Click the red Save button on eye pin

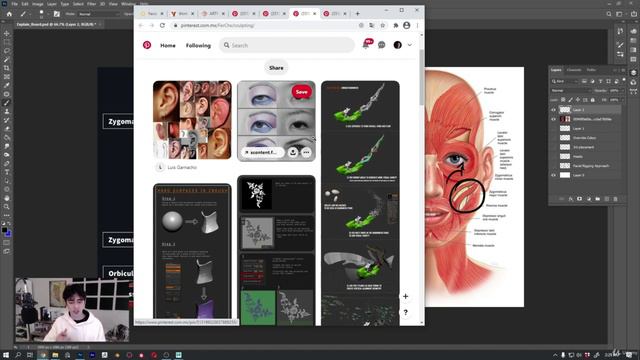[302, 92]
